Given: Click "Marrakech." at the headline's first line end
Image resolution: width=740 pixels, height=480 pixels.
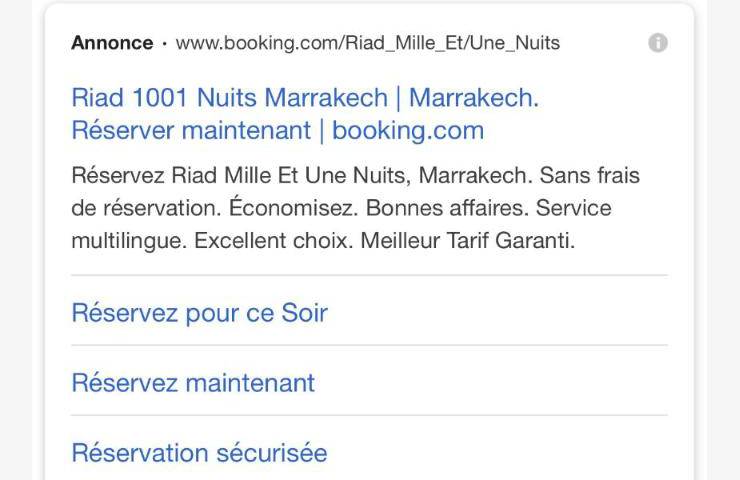Looking at the screenshot, I should (473, 98).
